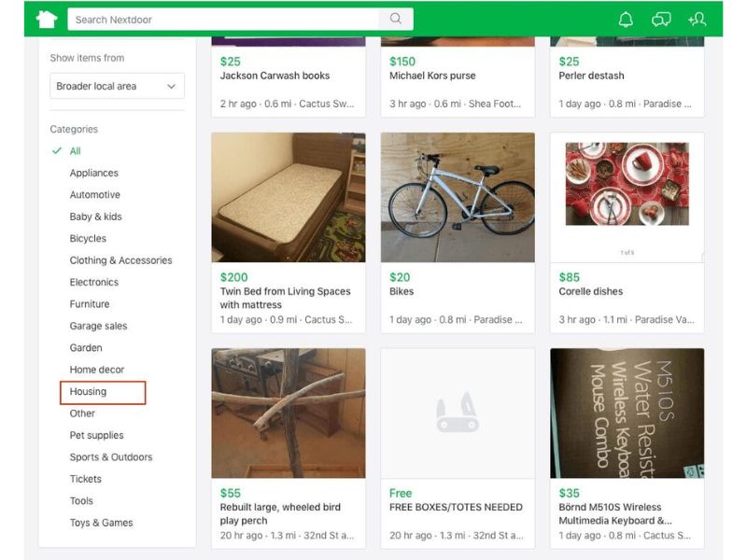Filter by Sports & Outdoors category
The height and width of the screenshot is (560, 747).
pyautogui.click(x=111, y=457)
